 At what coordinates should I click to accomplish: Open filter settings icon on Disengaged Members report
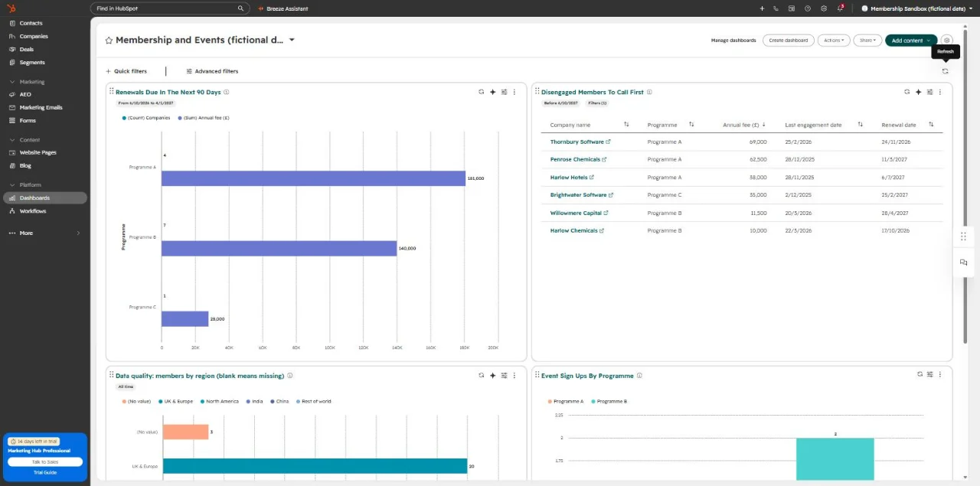click(x=929, y=92)
